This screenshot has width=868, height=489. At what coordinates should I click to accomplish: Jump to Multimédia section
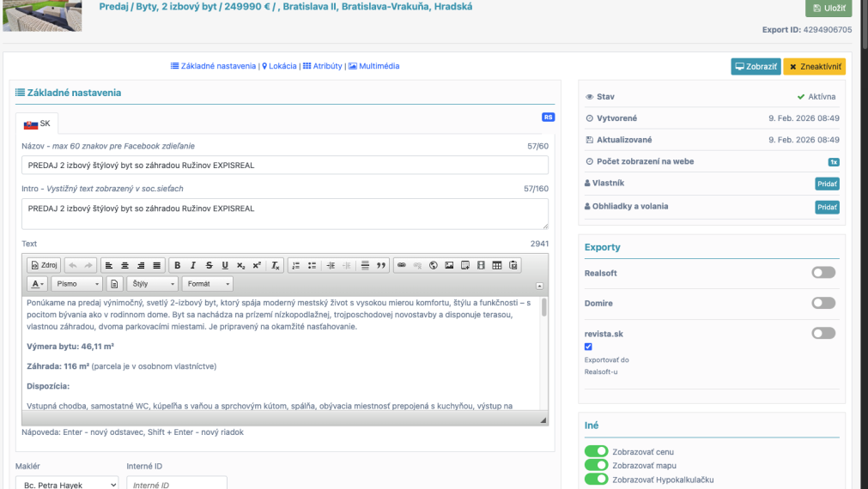373,66
